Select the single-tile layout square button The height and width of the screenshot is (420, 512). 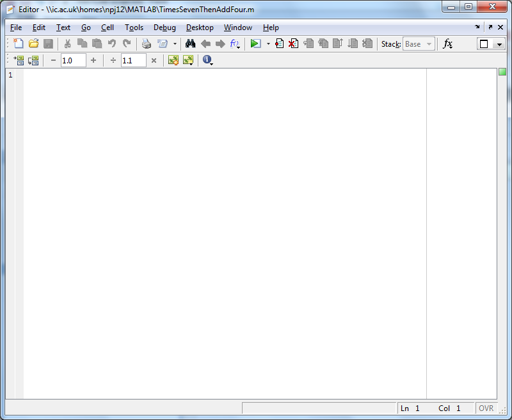(484, 44)
